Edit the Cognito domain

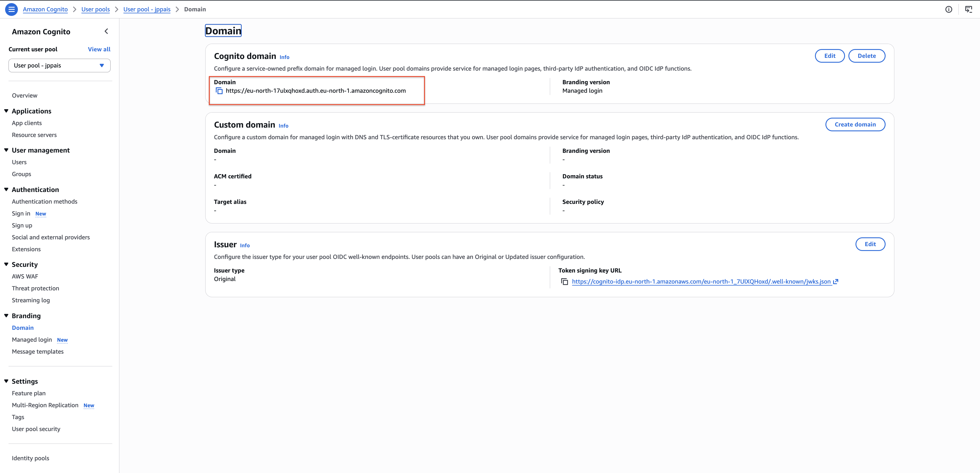click(830, 56)
